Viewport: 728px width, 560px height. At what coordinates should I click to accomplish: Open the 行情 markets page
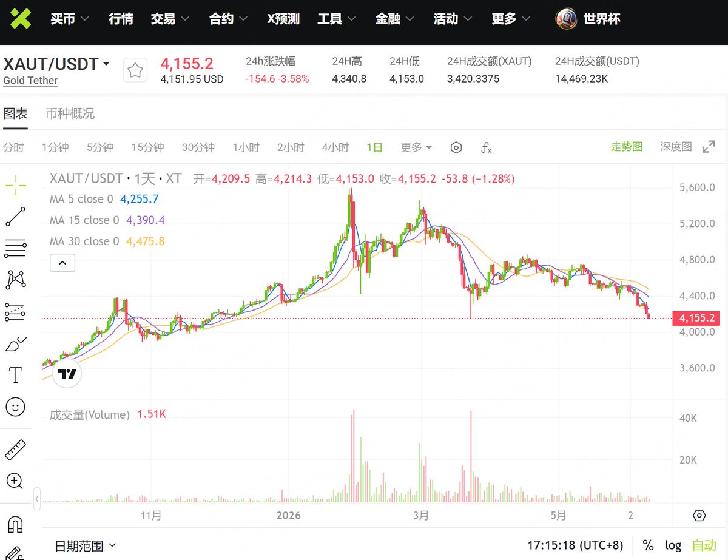(x=121, y=19)
